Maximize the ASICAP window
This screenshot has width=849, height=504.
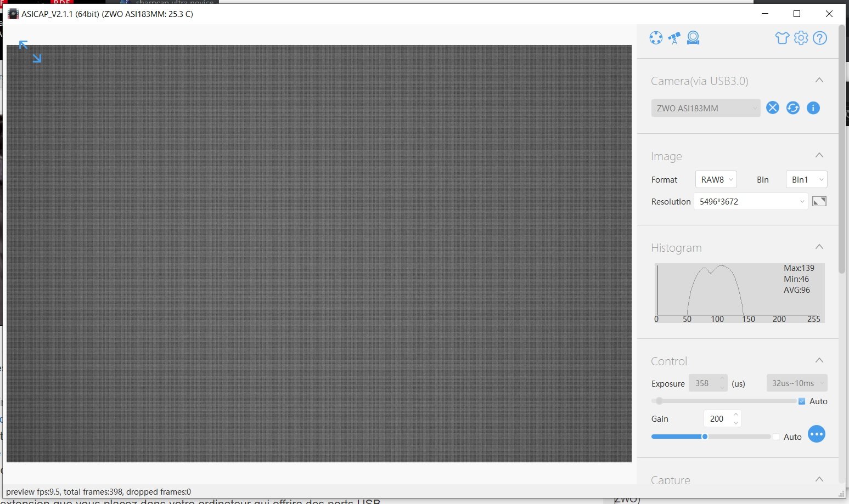pyautogui.click(x=797, y=14)
